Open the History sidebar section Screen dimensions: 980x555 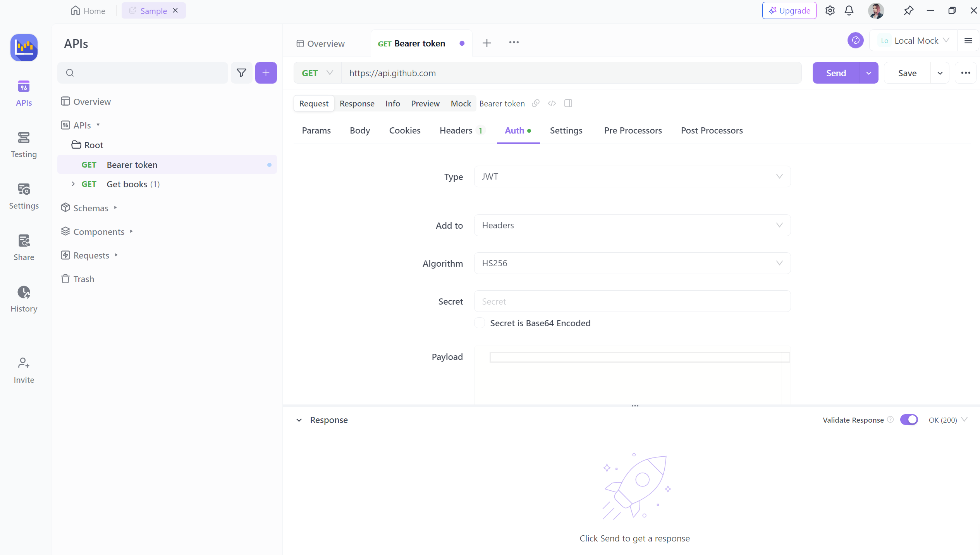point(24,299)
